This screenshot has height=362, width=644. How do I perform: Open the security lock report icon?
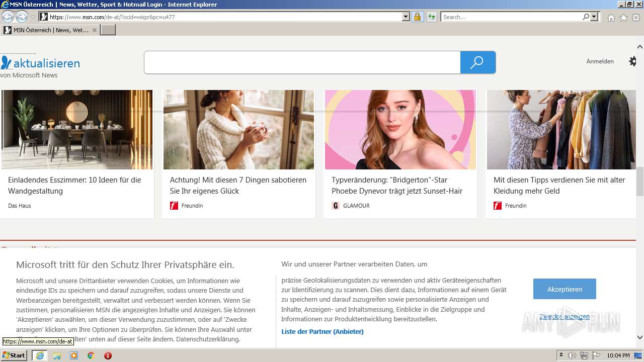[417, 17]
